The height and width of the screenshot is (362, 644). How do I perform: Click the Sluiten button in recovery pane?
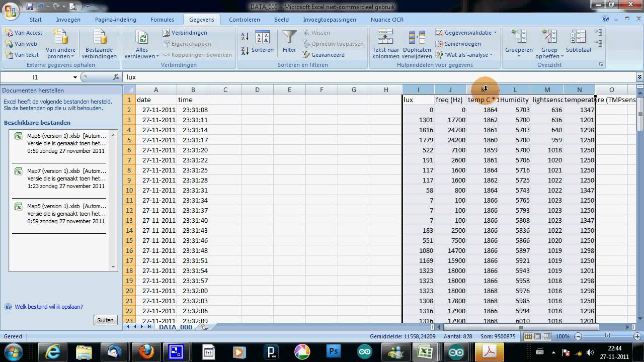[105, 320]
